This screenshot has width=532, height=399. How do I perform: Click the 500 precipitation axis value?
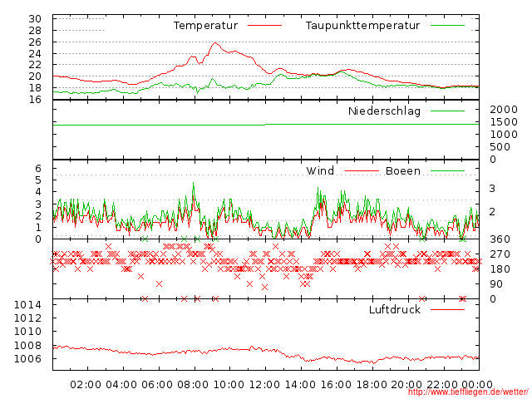click(500, 147)
